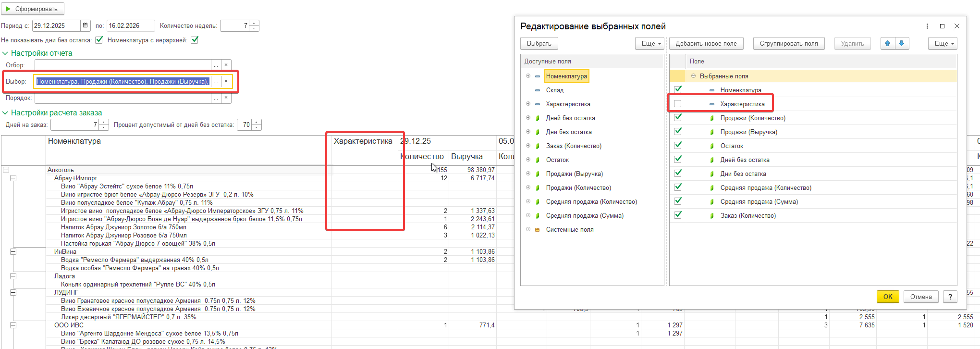This screenshot has width=980, height=349.
Task: Click the Количество недель spinner control
Action: coord(255,25)
